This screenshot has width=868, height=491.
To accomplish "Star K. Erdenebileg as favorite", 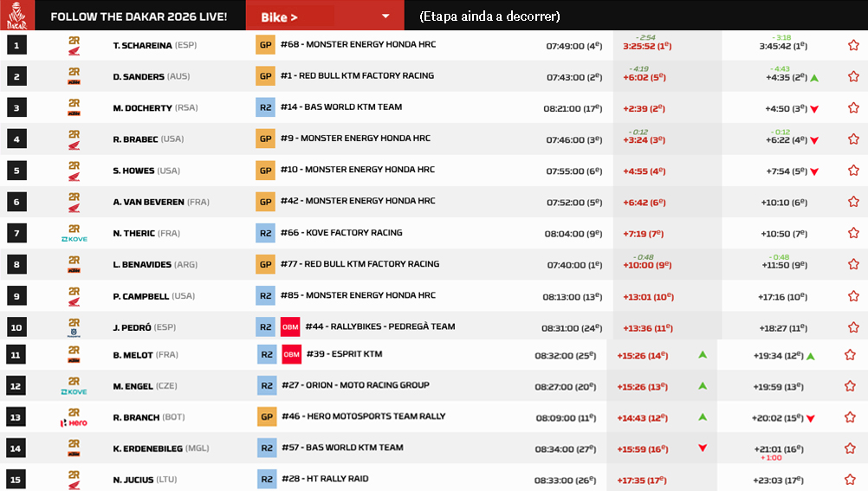I will tap(851, 449).
